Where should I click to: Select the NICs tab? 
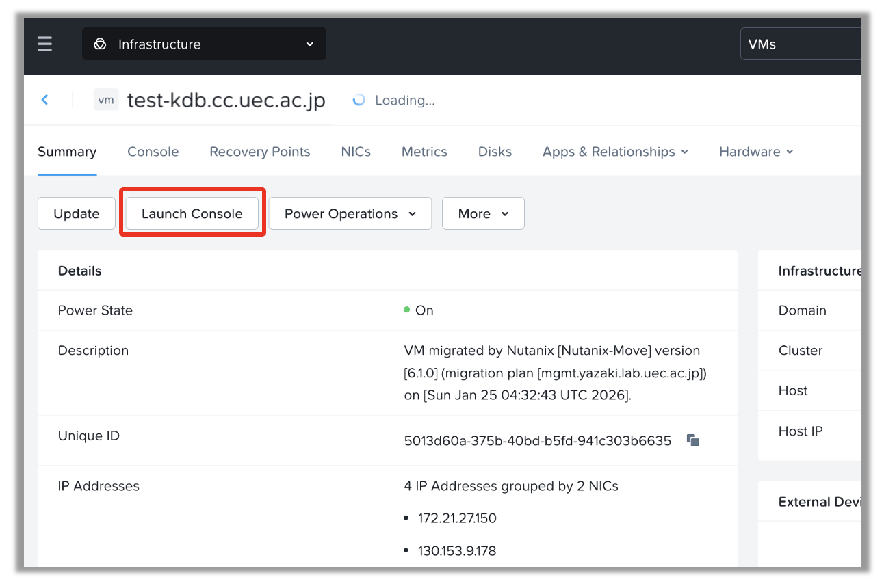click(356, 152)
